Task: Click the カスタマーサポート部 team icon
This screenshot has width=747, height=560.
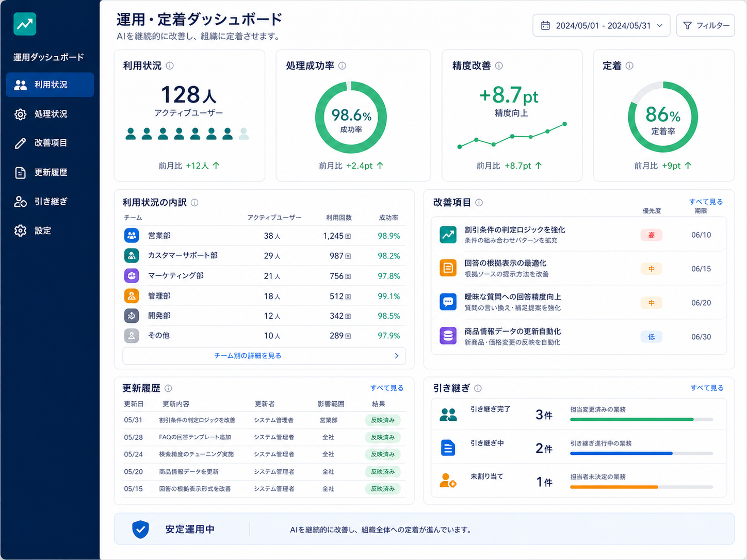Action: click(x=132, y=255)
